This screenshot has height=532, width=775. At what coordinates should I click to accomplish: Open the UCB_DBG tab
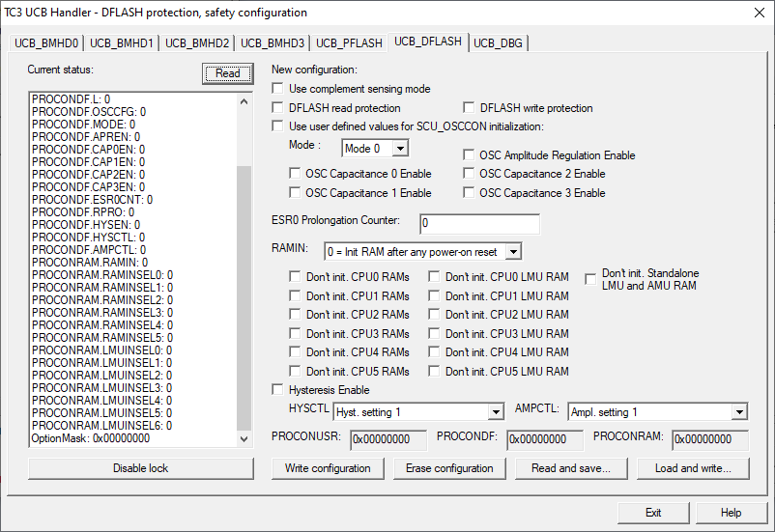pyautogui.click(x=499, y=42)
